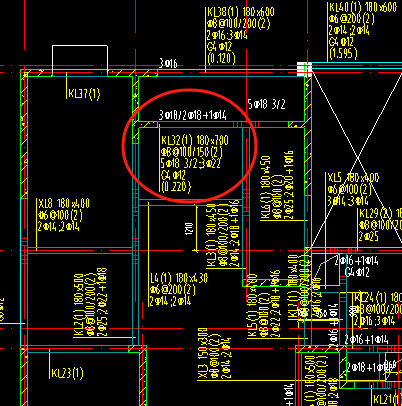Click the 1210 dimension text
Screen dimensions: 402x406
[x=189, y=229]
